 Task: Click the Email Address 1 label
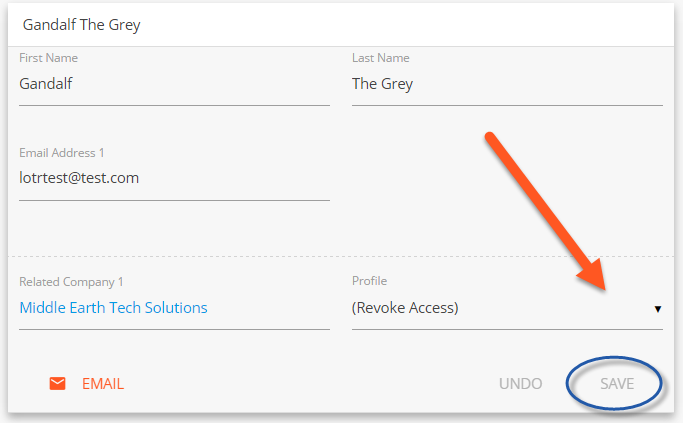(61, 153)
